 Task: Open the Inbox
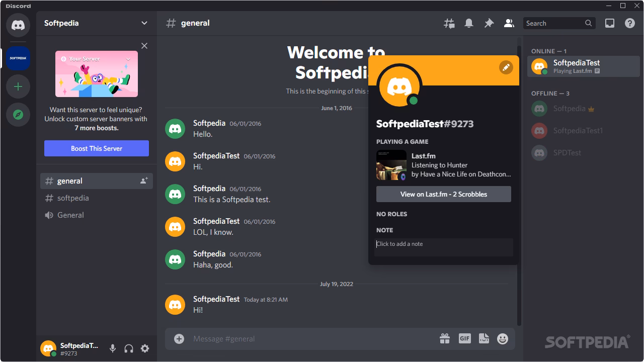pyautogui.click(x=609, y=23)
